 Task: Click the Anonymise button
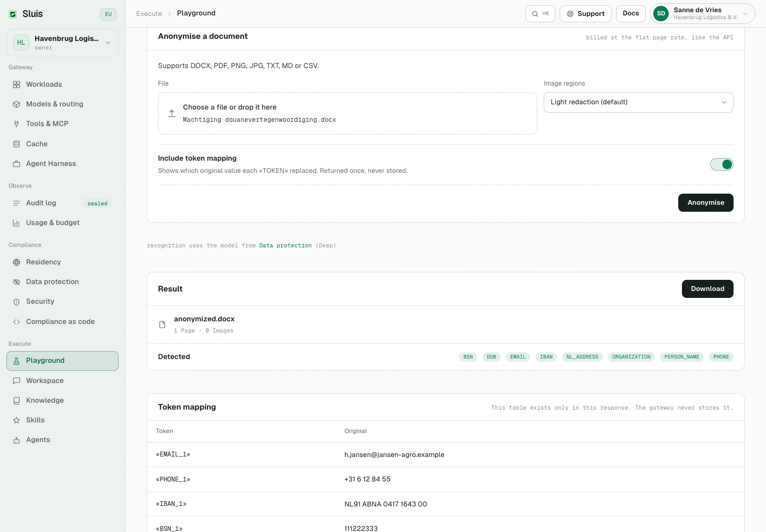[x=706, y=203]
